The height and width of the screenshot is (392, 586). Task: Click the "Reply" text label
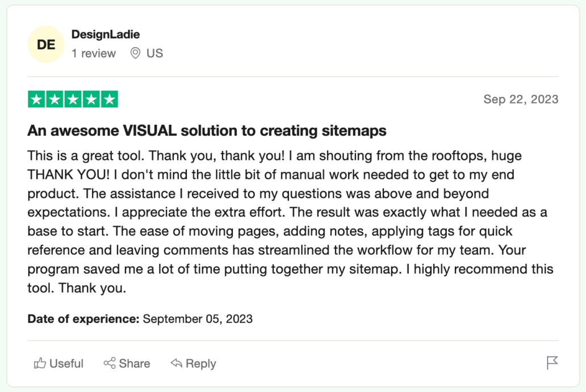(201, 364)
